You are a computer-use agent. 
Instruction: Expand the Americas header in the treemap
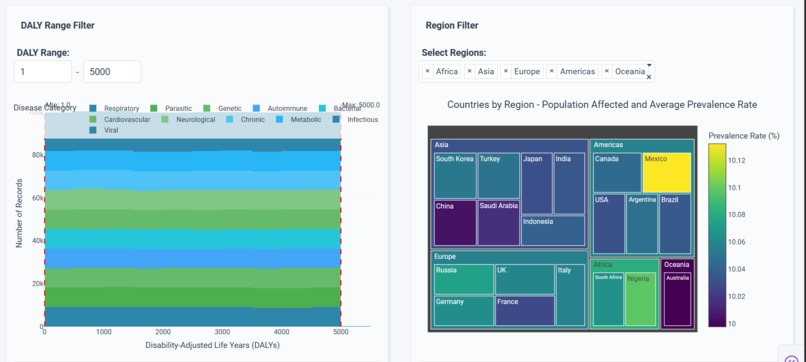pos(642,145)
